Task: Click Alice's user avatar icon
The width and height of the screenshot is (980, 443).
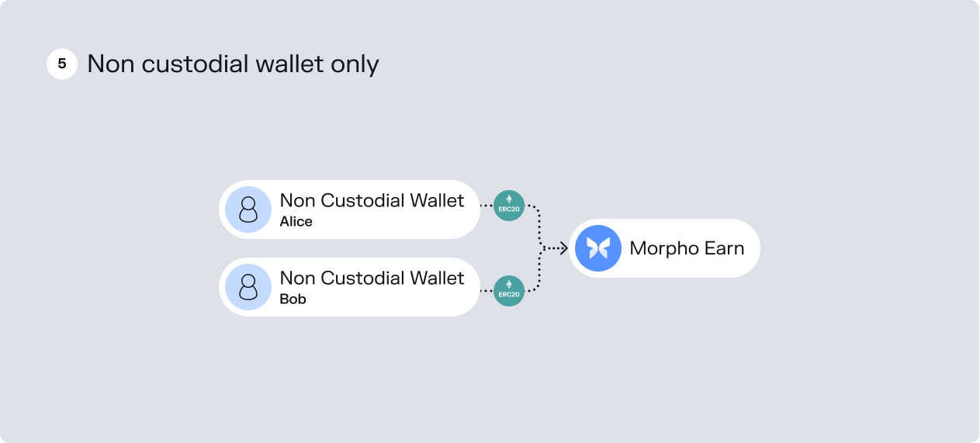Action: click(x=248, y=209)
